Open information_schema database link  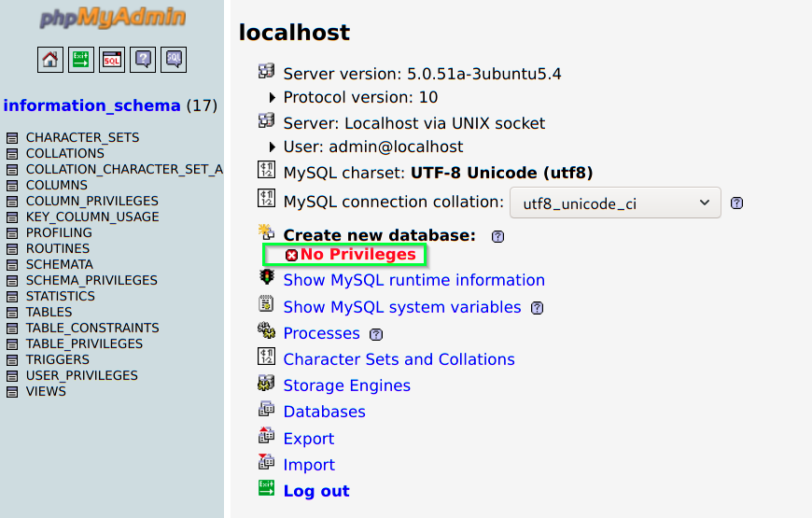[x=91, y=105]
